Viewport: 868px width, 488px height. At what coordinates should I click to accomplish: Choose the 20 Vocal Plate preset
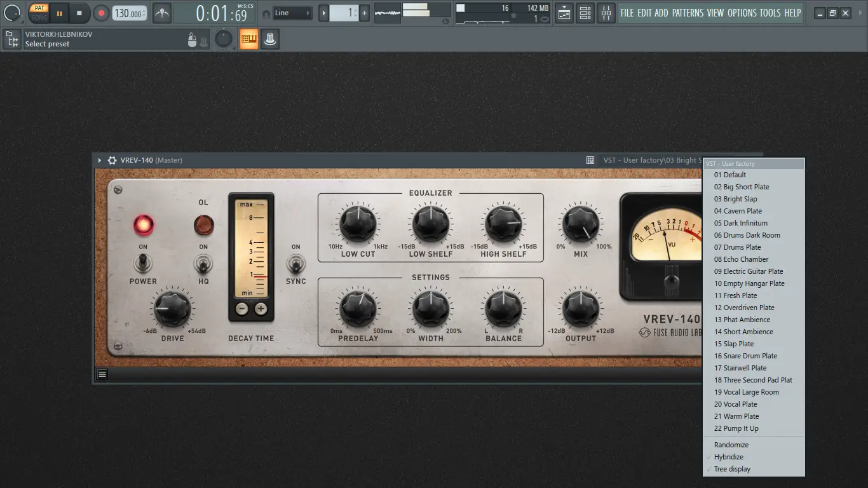click(754, 404)
